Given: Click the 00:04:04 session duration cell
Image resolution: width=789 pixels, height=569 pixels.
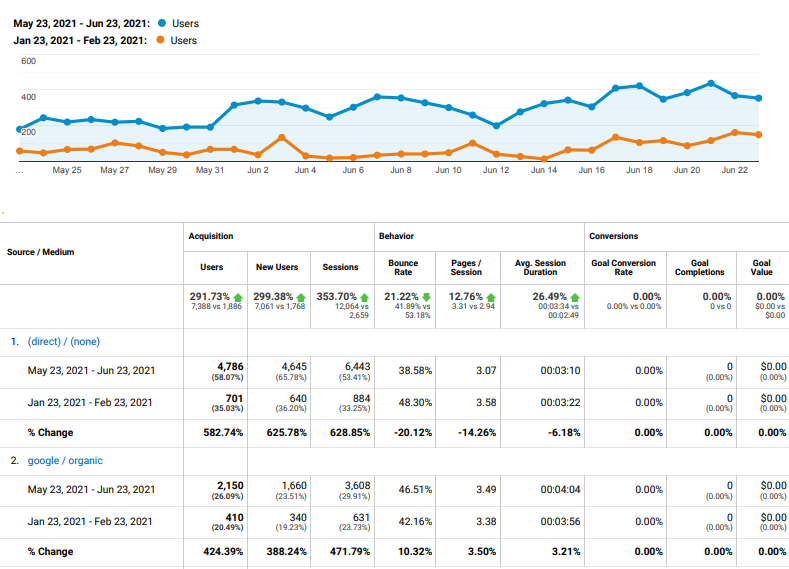Looking at the screenshot, I should (x=560, y=490).
